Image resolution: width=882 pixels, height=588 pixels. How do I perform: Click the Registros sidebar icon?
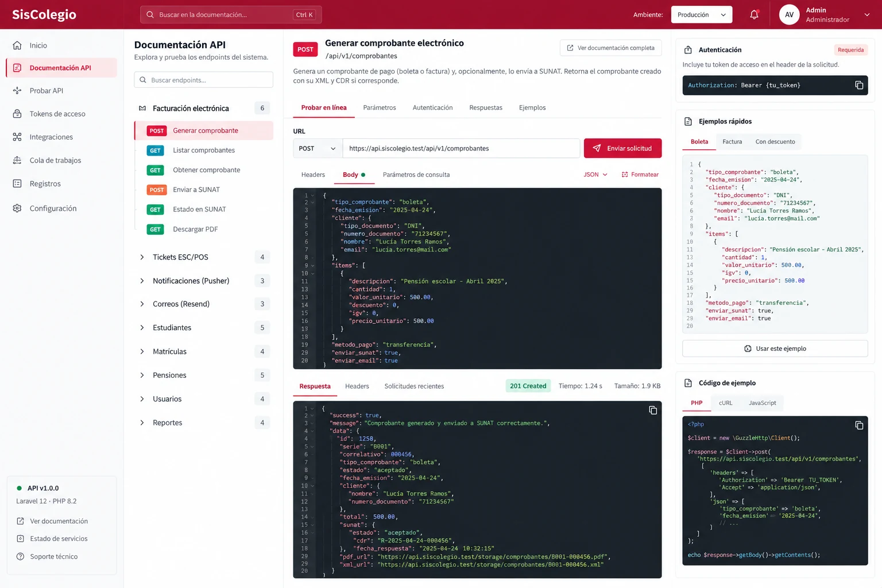(17, 184)
